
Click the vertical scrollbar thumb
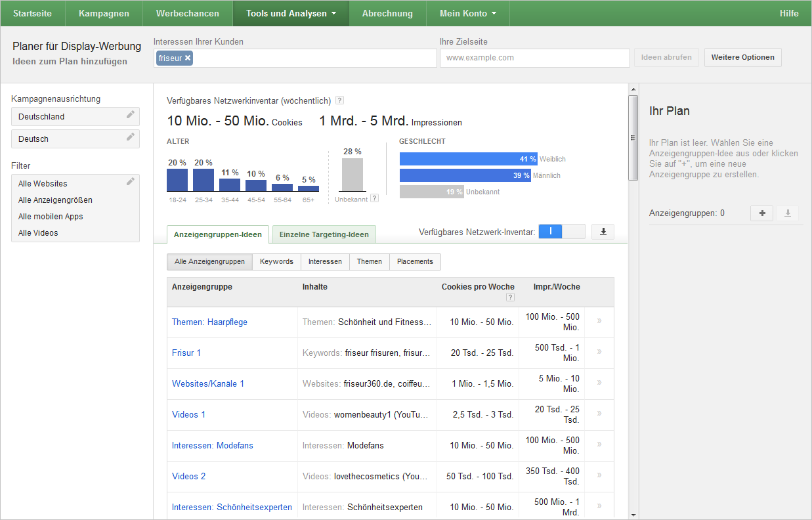pos(633,138)
